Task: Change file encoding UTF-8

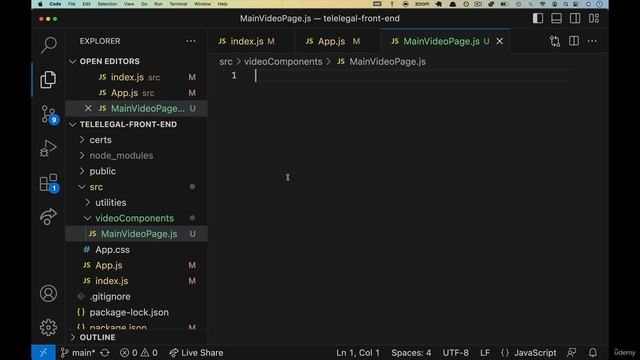Action: pyautogui.click(x=456, y=353)
